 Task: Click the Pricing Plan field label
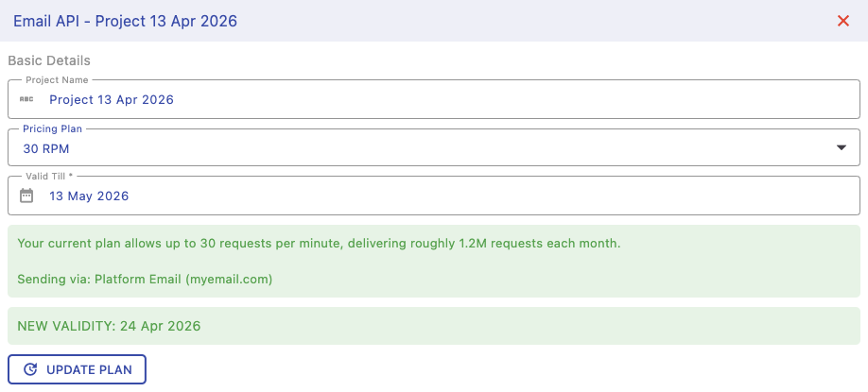click(54, 128)
